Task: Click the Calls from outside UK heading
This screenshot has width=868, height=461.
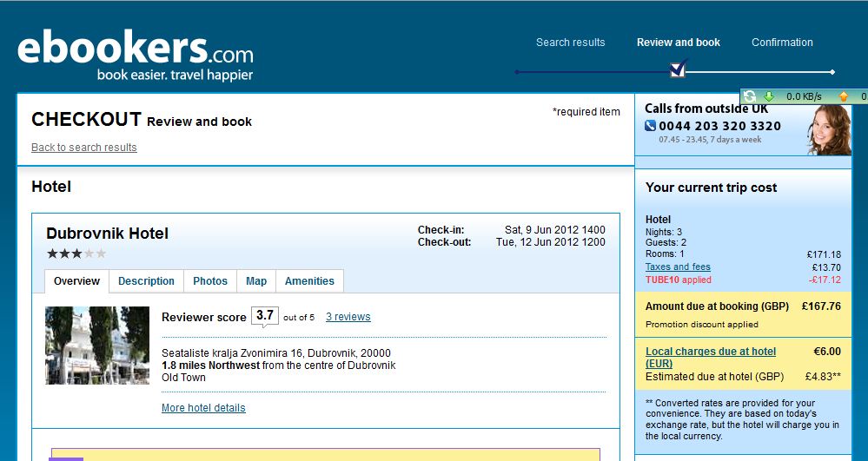Action: [706, 109]
